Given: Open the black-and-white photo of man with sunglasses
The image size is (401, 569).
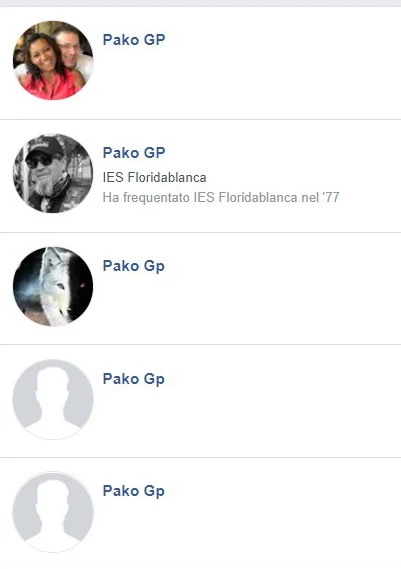Looking at the screenshot, I should [53, 173].
